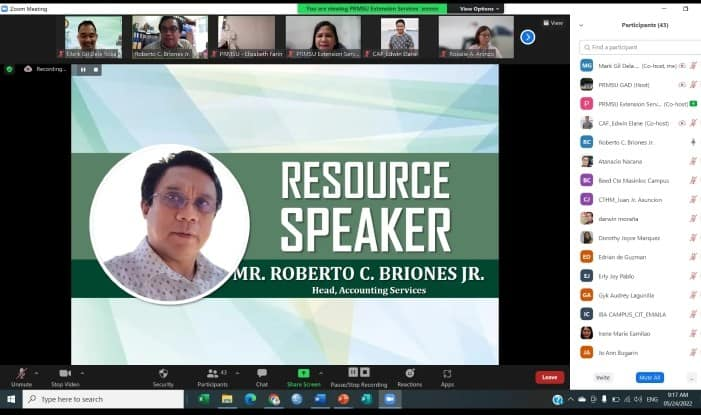The image size is (701, 415).
Task: Click the cloud Recording indicator icon
Action: 28,69
